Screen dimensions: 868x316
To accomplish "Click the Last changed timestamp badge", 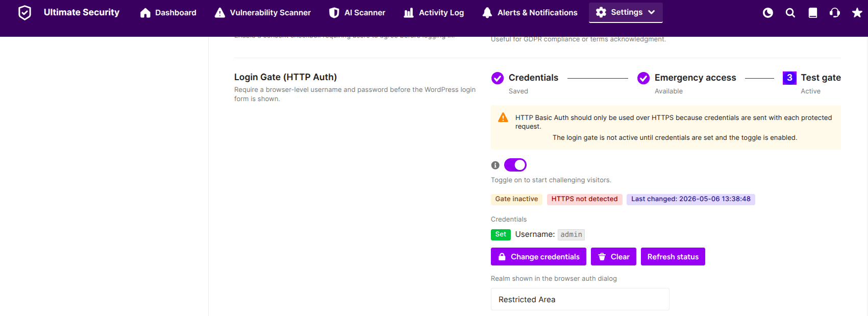I will tap(691, 199).
